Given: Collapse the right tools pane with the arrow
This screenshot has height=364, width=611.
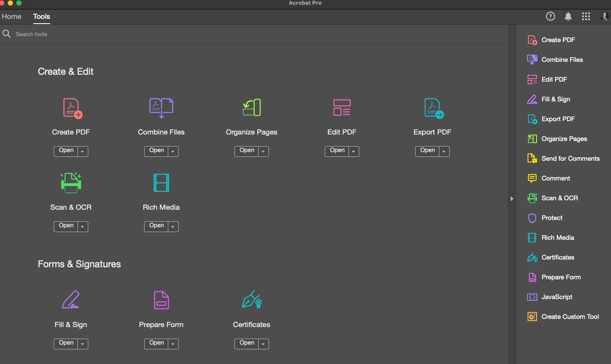Looking at the screenshot, I should point(512,199).
